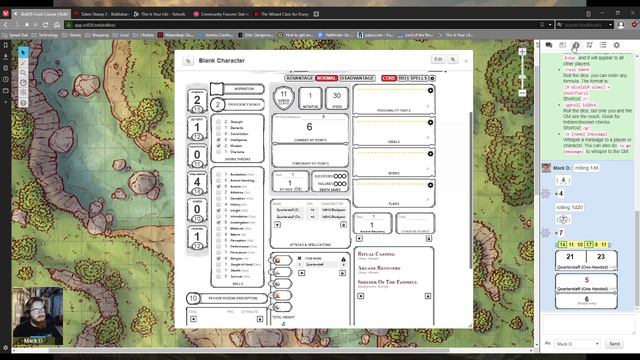This screenshot has height=360, width=640.
Task: Add a new equipment item
Action: pos(302,273)
